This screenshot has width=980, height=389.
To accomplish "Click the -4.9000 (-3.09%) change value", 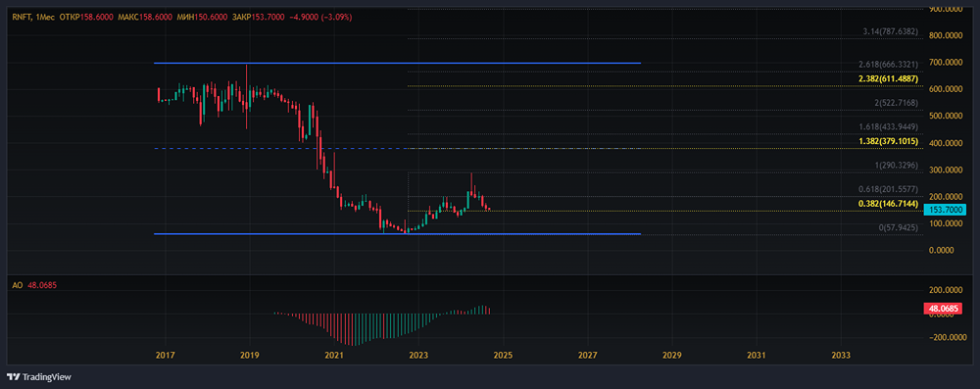I will click(x=320, y=18).
